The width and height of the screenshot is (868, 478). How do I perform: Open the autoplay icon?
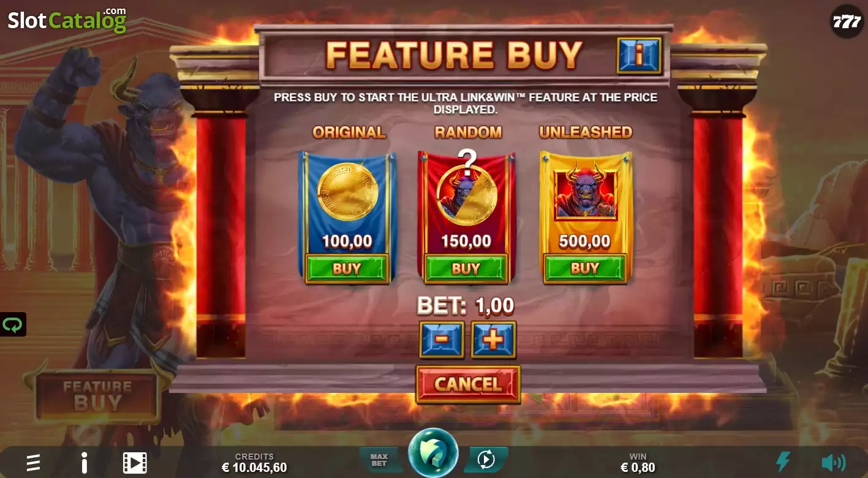[x=486, y=459]
